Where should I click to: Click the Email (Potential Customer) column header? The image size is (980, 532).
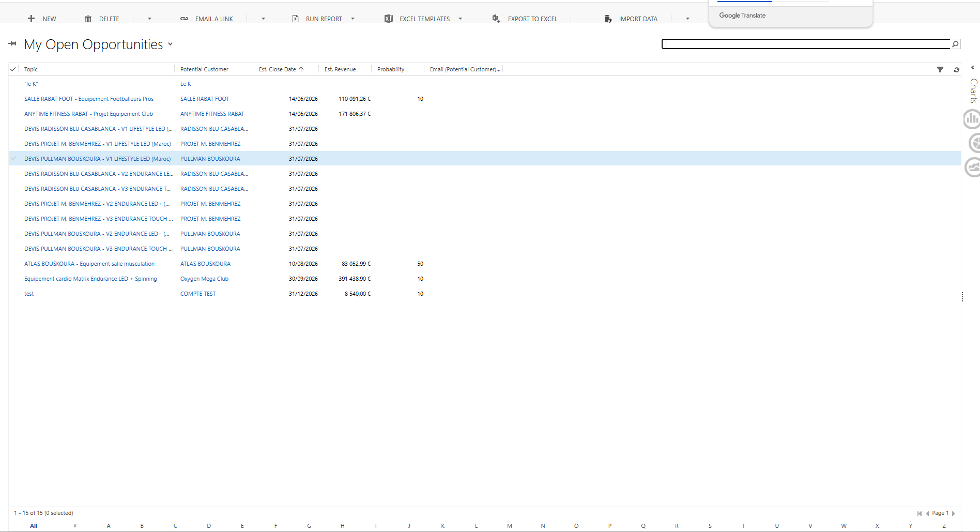tap(465, 69)
